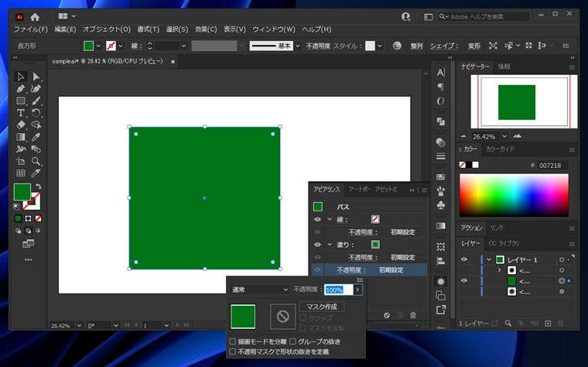Click the 整列 button in control bar
Screen dimensions: 588x367
pos(416,46)
